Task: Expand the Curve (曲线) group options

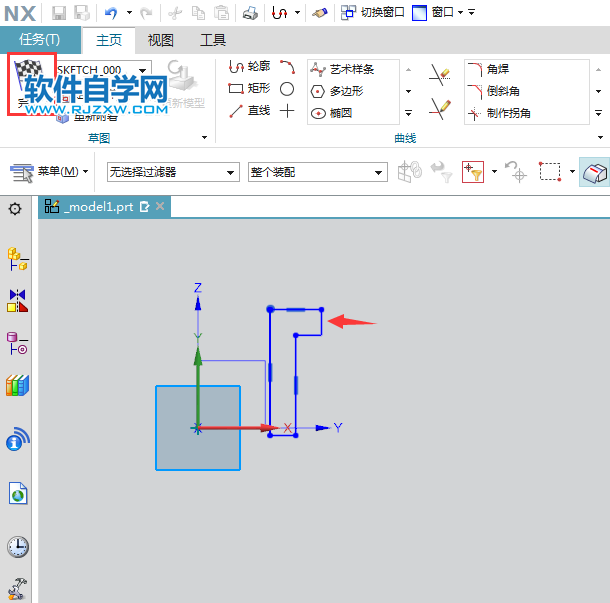Action: pyautogui.click(x=600, y=137)
